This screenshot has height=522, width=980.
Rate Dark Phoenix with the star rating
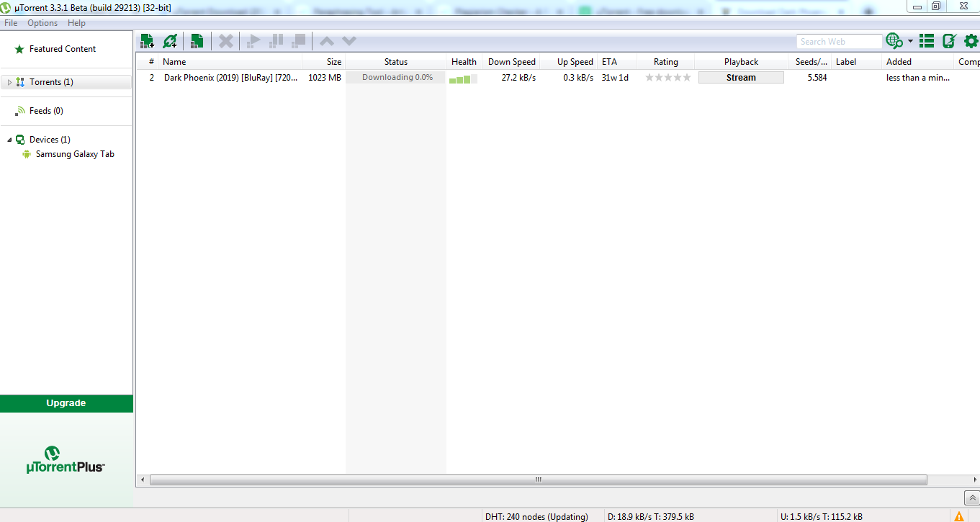pyautogui.click(x=667, y=78)
